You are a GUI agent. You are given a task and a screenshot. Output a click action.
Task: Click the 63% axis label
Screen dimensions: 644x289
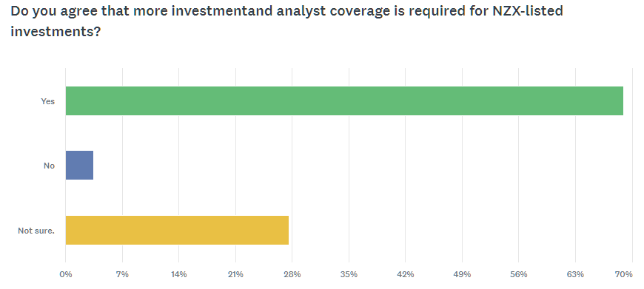pyautogui.click(x=575, y=274)
